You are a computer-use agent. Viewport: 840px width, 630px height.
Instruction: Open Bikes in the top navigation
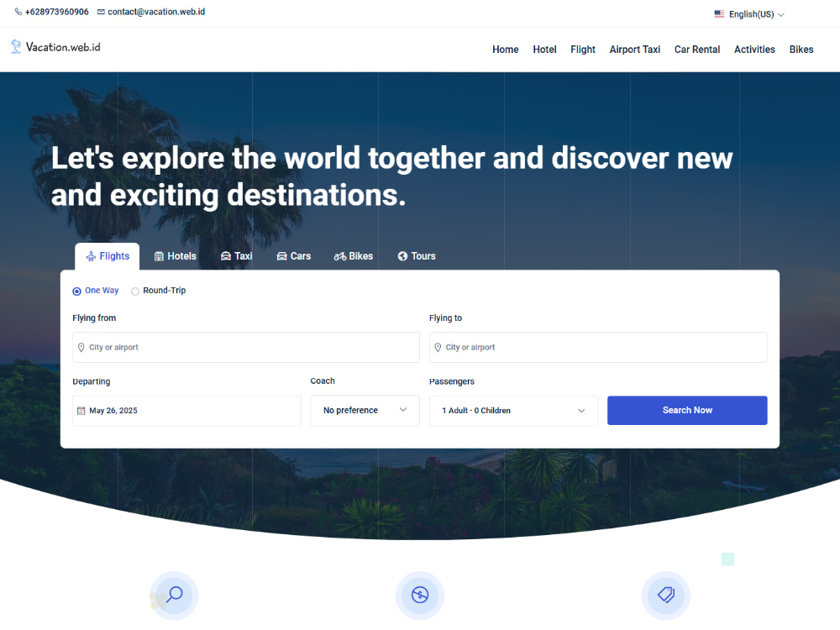click(801, 50)
